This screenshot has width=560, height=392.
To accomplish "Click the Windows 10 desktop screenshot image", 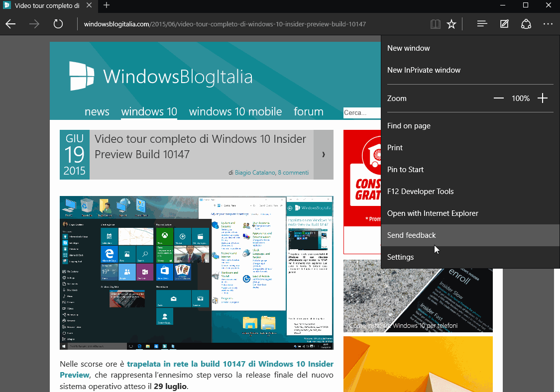I will (197, 273).
